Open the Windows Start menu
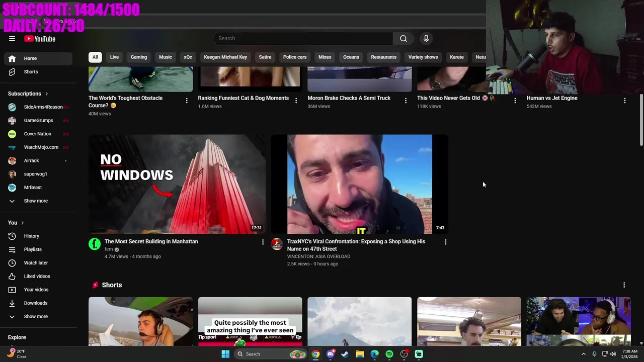This screenshot has height=362, width=644. tap(225, 354)
